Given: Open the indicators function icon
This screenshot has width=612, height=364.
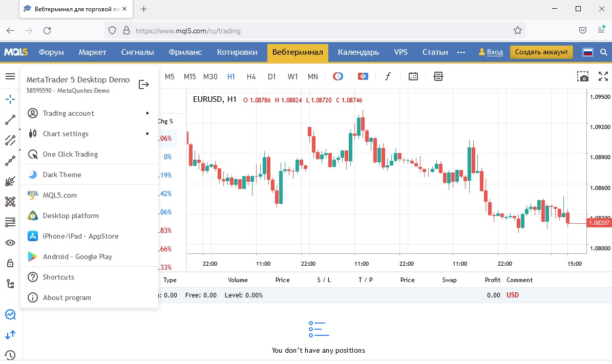Looking at the screenshot, I should (388, 76).
